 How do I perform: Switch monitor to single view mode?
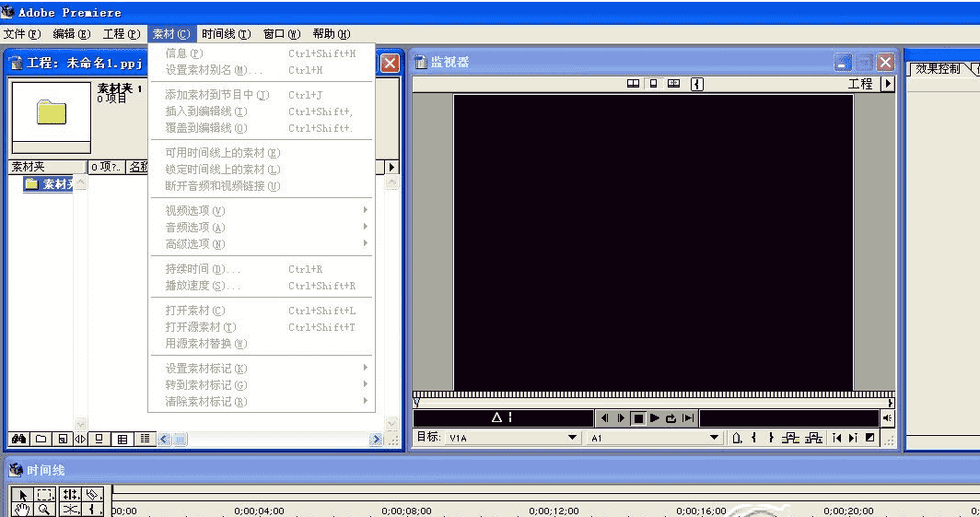tap(653, 84)
